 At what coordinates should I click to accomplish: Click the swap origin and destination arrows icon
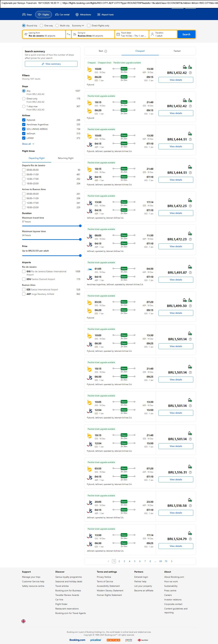pyautogui.click(x=69, y=34)
